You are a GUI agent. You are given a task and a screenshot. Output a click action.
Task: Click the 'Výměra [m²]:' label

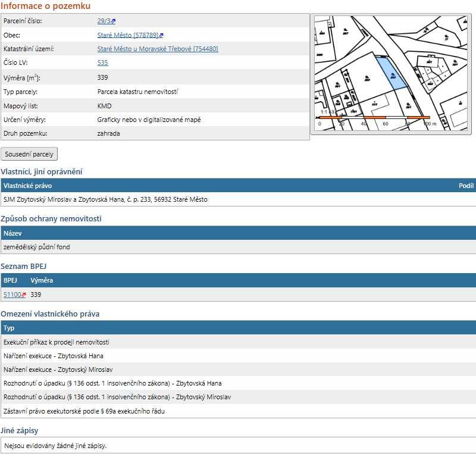22,78
